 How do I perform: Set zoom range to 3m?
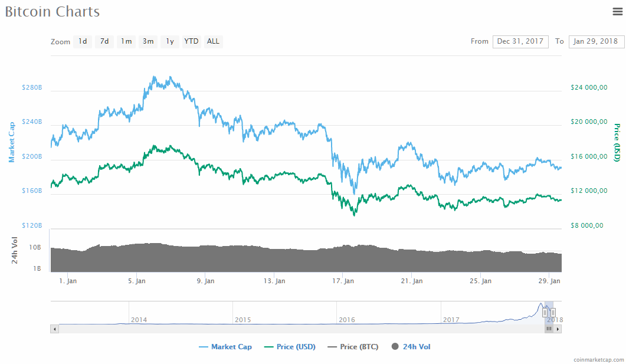(x=148, y=41)
